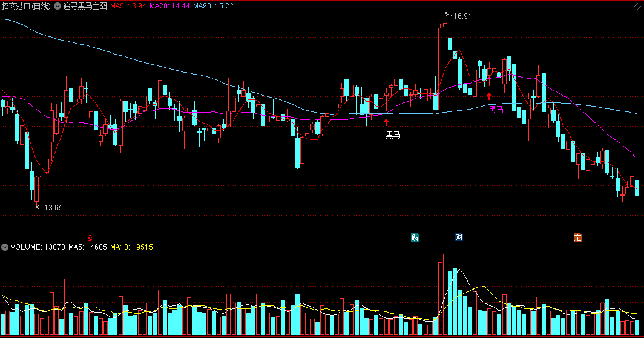Screen dimensions: 644x338
Task: Click the red S event marker
Action: [x=90, y=237]
